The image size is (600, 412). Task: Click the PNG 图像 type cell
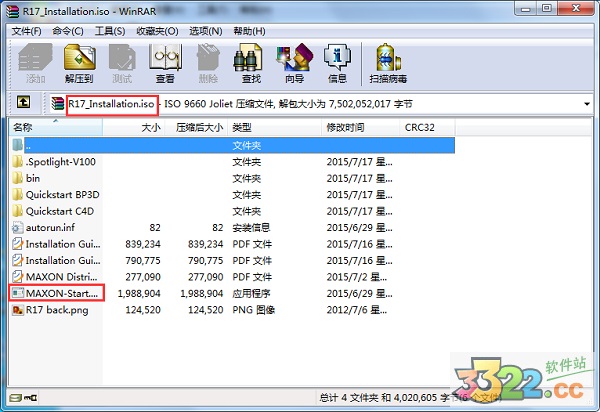pyautogui.click(x=254, y=310)
